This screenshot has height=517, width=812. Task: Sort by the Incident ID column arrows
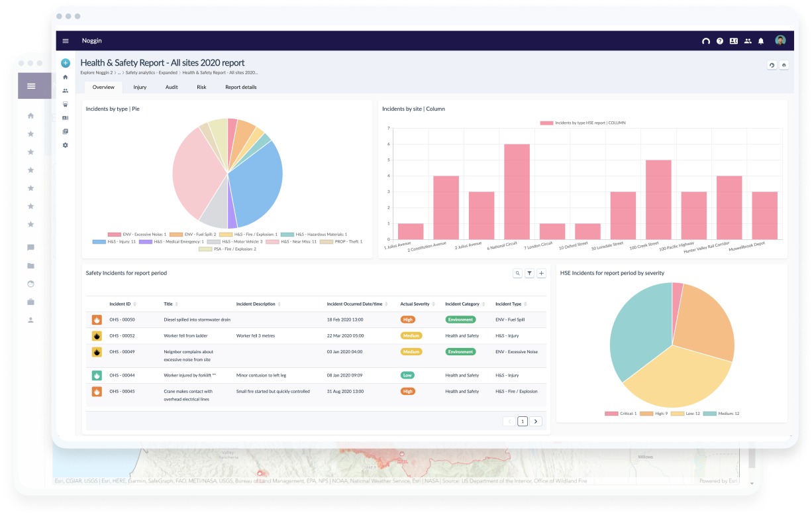pyautogui.click(x=135, y=304)
